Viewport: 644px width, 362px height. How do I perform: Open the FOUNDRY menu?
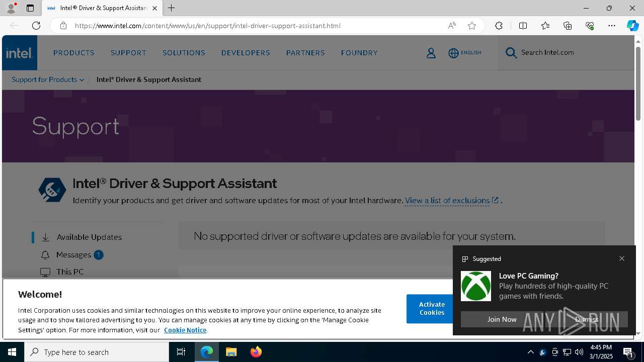(359, 53)
